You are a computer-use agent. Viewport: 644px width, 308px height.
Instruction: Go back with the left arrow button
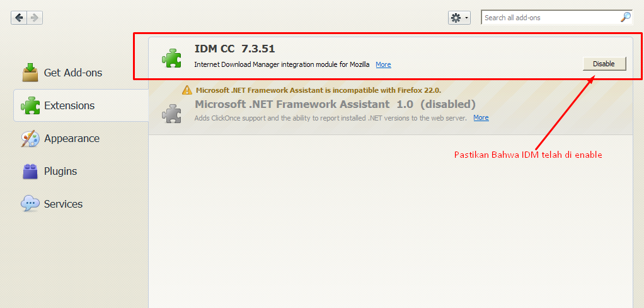19,18
